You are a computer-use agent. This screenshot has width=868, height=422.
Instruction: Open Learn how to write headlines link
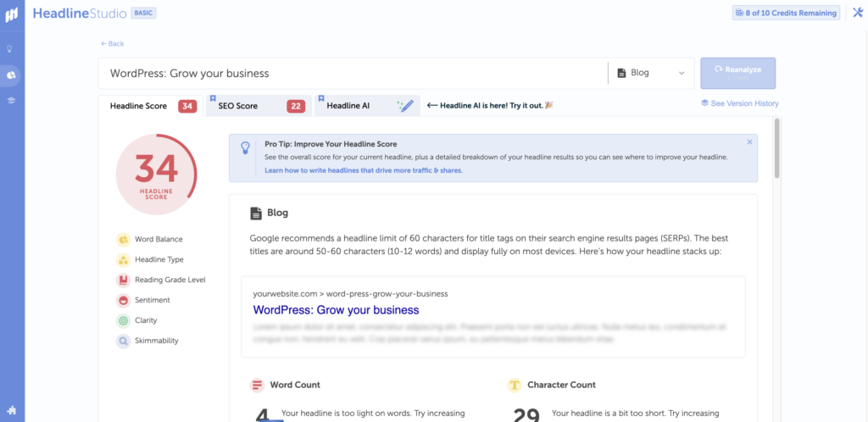click(x=363, y=170)
